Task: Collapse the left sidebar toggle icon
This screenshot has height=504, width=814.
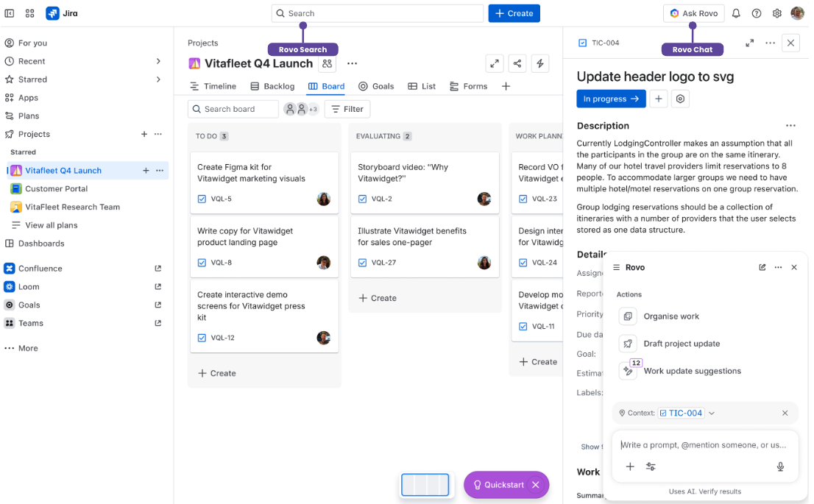Action: 10,13
